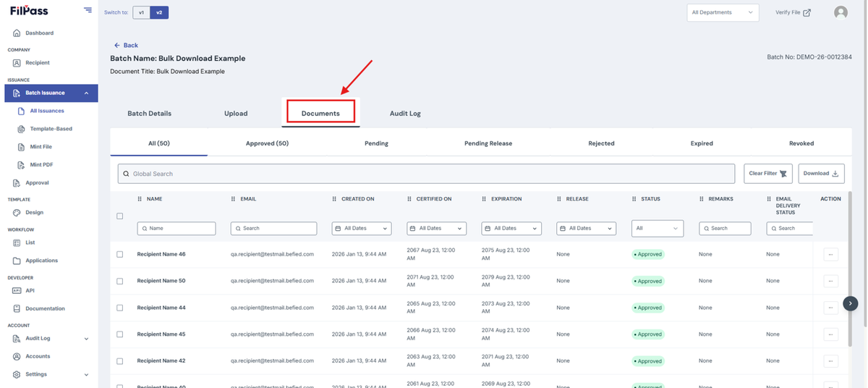The height and width of the screenshot is (388, 868).
Task: Collapse the Batch Issuance chevron
Action: (87, 93)
